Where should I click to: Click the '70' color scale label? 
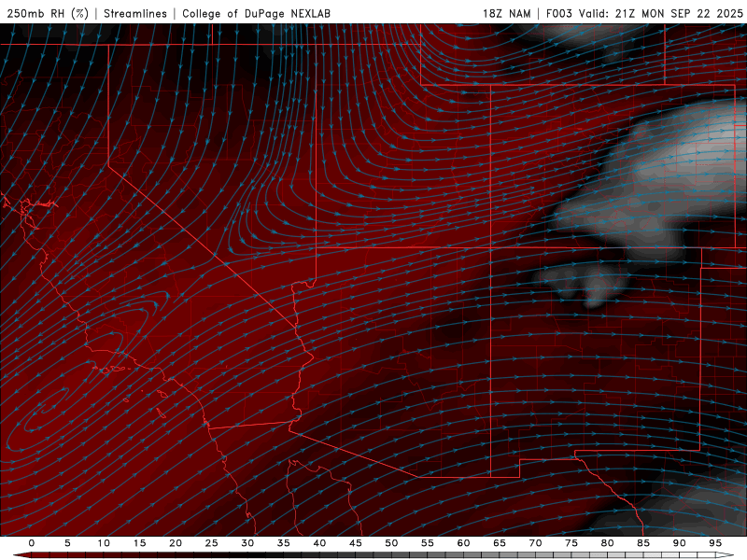click(x=535, y=543)
